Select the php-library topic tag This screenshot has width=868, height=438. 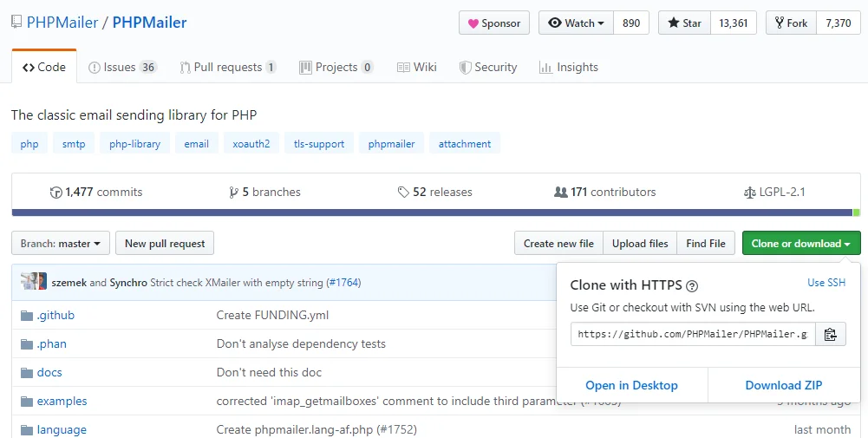tap(134, 143)
